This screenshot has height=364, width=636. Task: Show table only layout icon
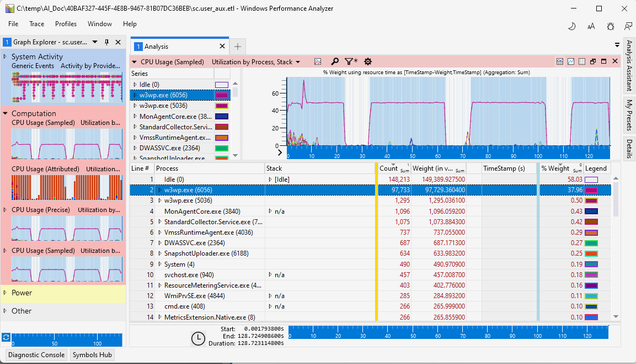582,61
